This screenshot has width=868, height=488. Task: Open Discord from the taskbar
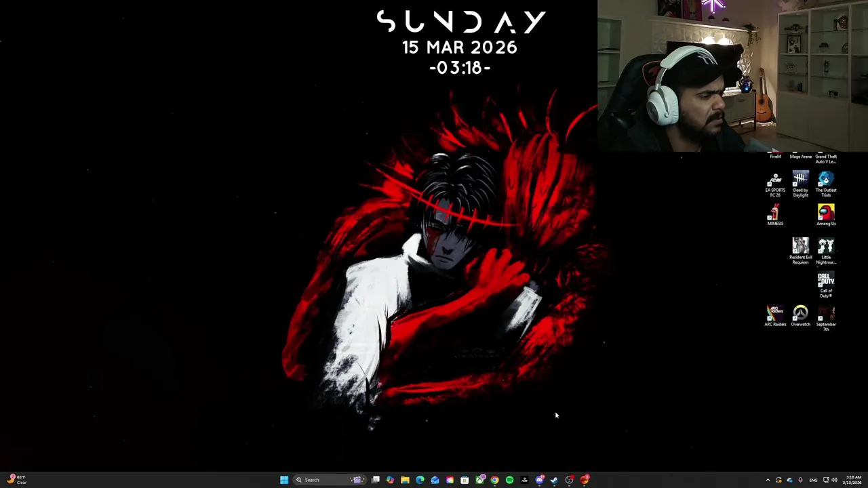point(539,480)
